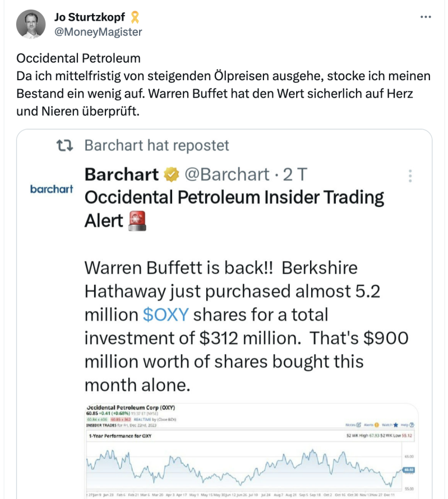Click the yellow ribbon emoji beside the author name

click(135, 17)
